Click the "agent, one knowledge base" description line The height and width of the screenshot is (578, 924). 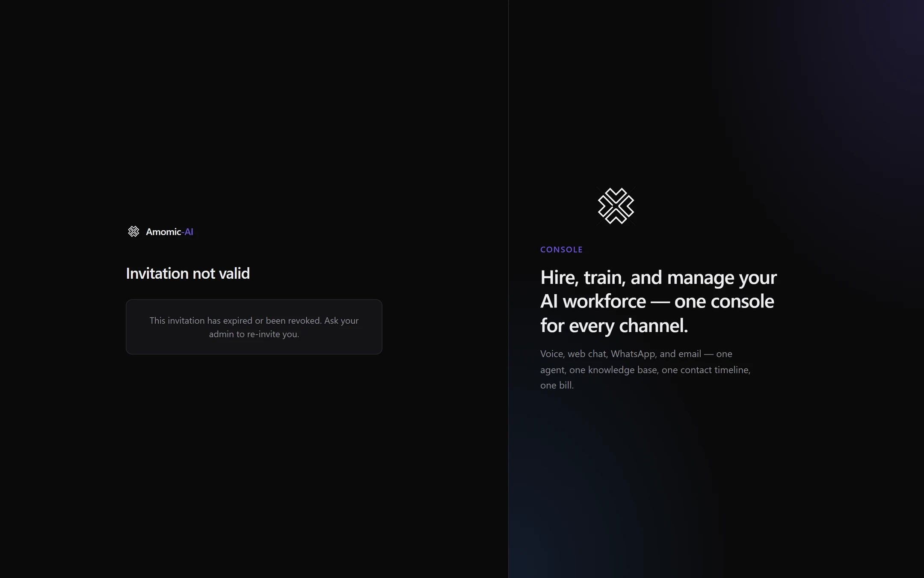[598, 370]
